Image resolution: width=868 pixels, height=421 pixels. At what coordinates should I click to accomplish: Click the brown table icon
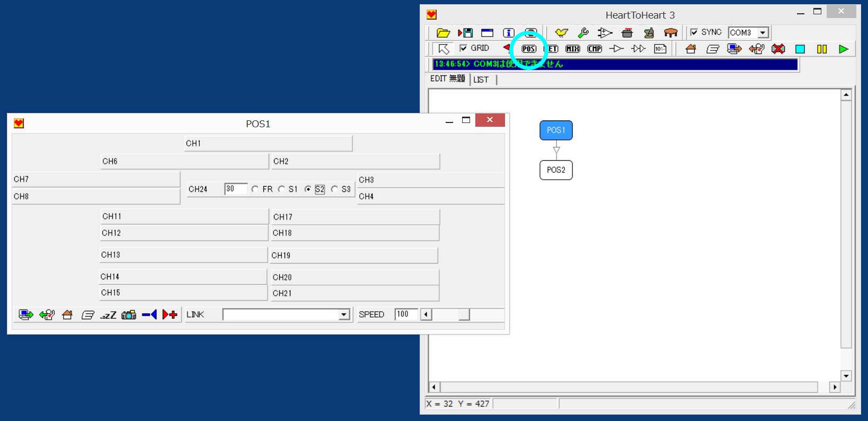(670, 33)
